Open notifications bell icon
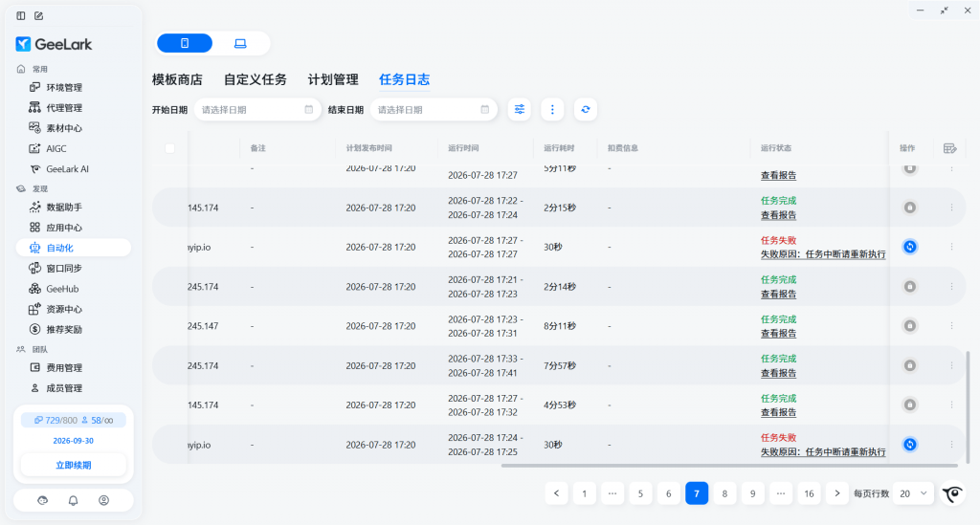This screenshot has height=525, width=980. pos(73,500)
